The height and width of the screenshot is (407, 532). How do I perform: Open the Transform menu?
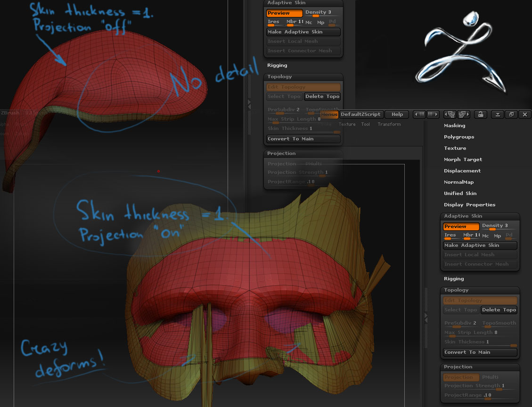click(x=389, y=124)
